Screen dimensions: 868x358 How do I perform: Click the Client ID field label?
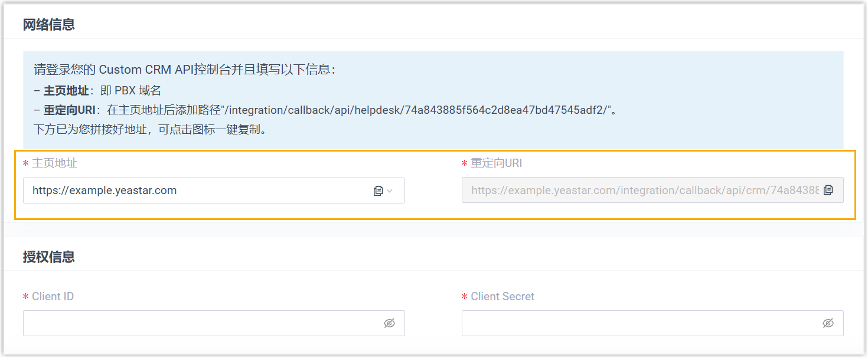[53, 297]
